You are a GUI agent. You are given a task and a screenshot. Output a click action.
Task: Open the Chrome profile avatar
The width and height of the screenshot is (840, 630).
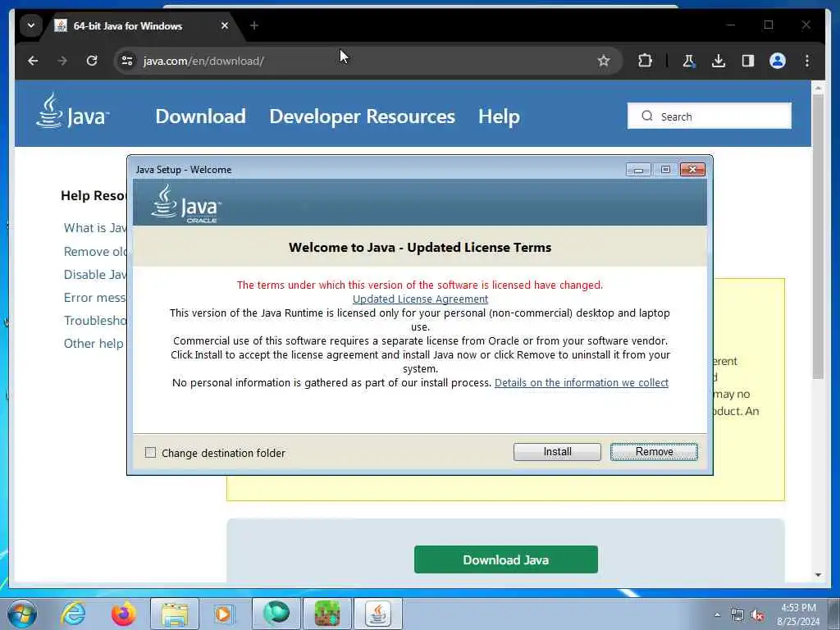[x=778, y=61]
